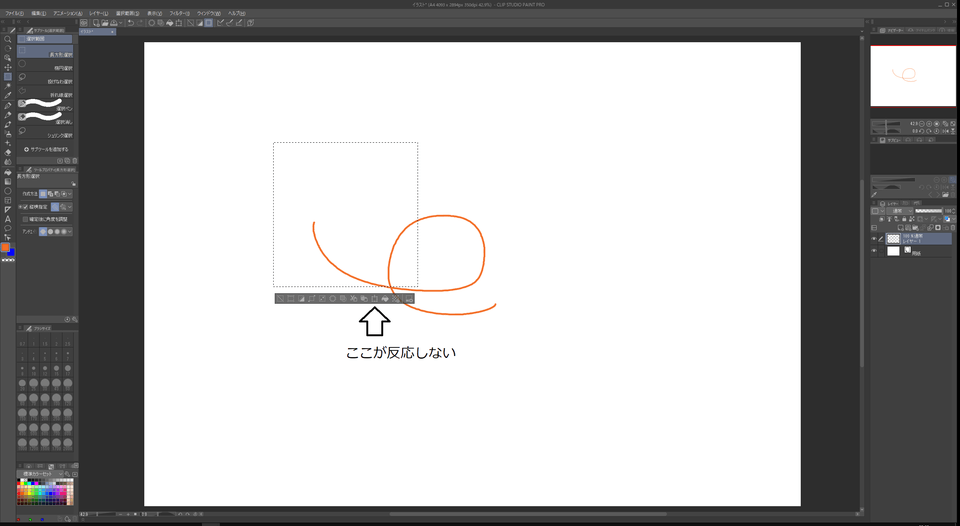
Task: Select 折れ線選択 sub tool
Action: (x=45, y=92)
